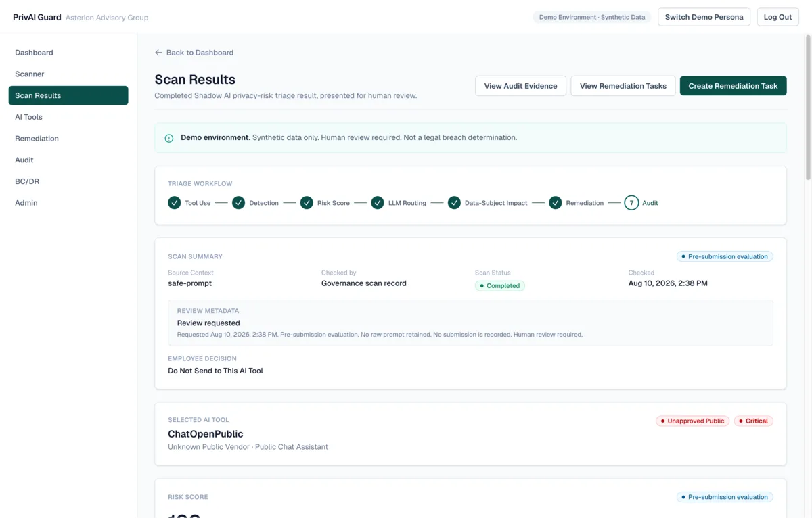Click Create Remediation Task button
Image resolution: width=812 pixels, height=518 pixels.
733,86
